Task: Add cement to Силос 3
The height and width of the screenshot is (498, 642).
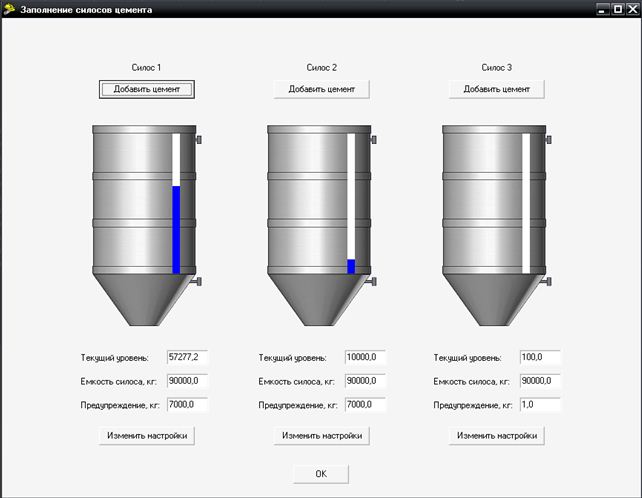Action: click(497, 89)
